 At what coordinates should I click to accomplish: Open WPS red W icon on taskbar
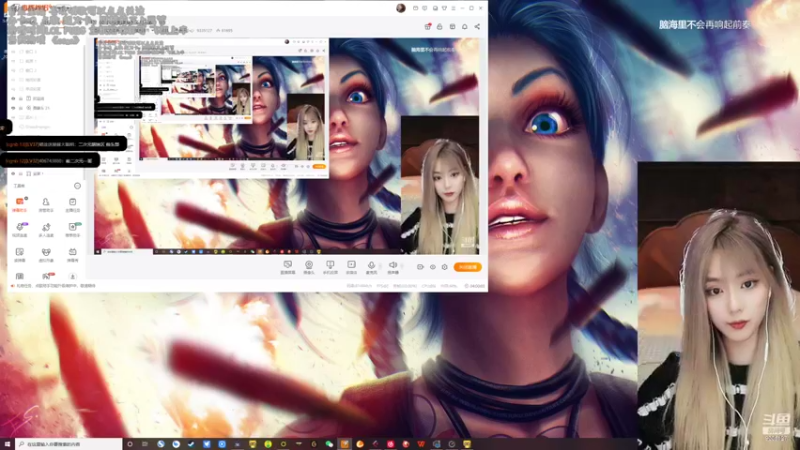coord(421,444)
